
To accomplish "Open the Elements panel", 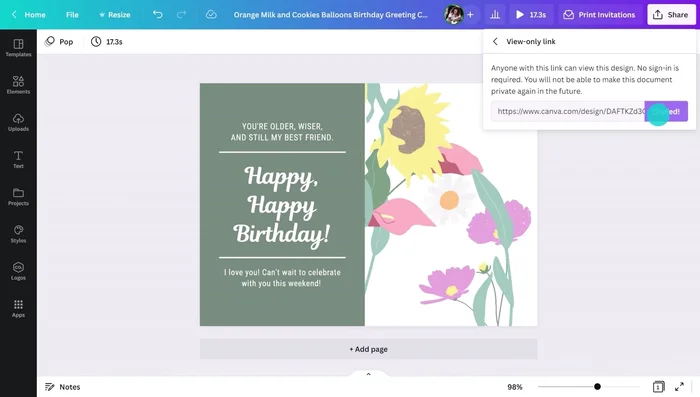I will pos(18,85).
